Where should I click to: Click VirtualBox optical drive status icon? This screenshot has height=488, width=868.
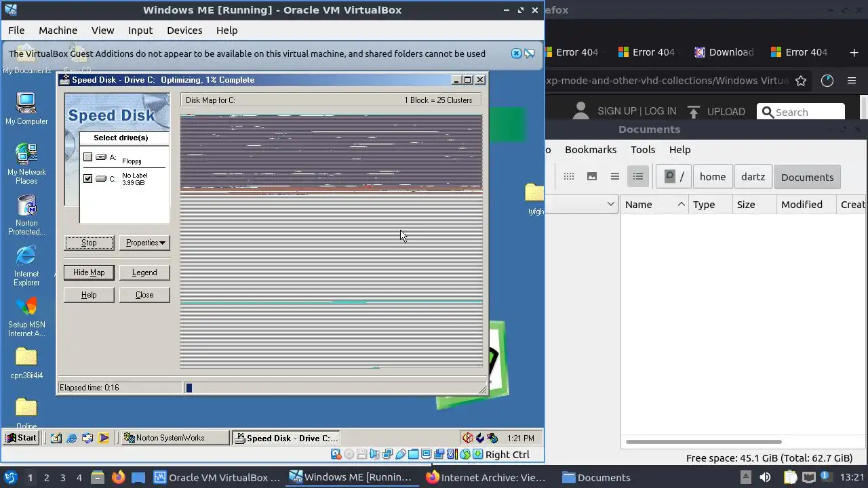pos(349,455)
